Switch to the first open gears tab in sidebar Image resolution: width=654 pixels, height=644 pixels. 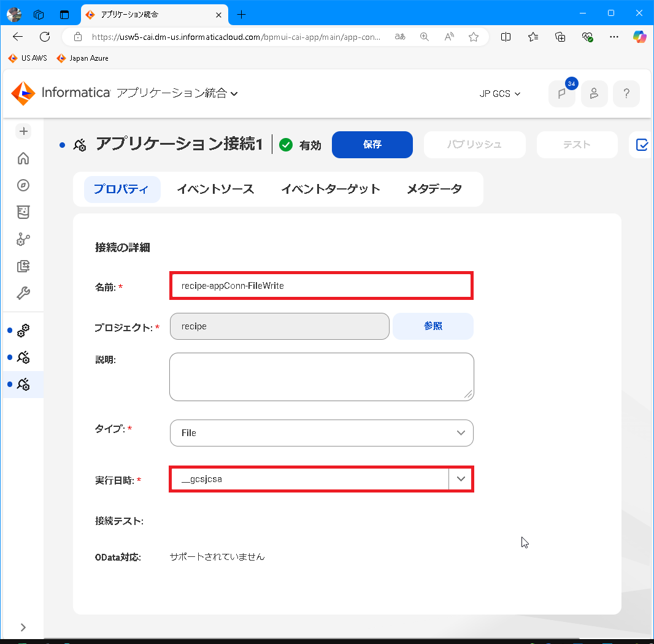23,331
